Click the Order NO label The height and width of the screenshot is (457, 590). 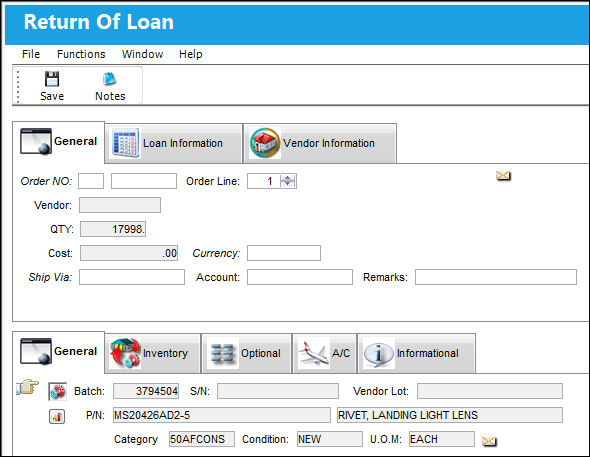click(x=46, y=181)
